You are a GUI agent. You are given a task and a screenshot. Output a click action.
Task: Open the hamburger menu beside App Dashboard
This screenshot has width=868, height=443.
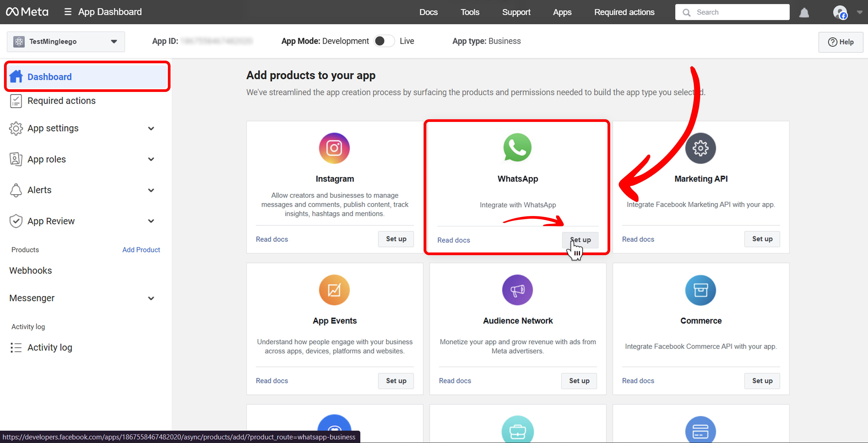coord(68,12)
